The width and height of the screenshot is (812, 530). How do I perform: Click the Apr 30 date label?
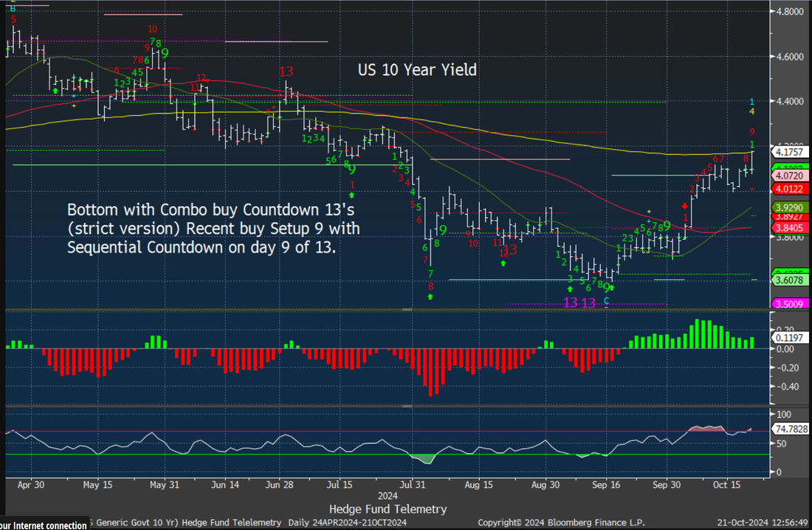[31, 485]
